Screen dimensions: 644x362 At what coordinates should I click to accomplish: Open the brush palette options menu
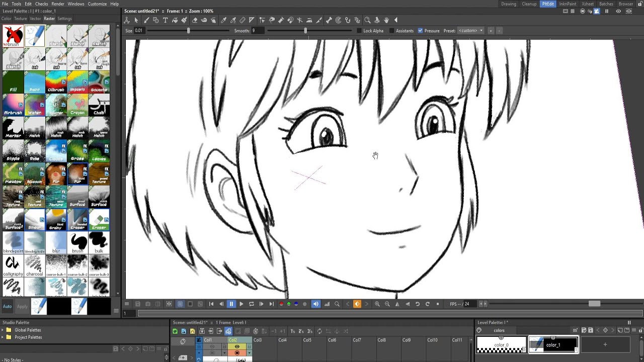point(116,311)
